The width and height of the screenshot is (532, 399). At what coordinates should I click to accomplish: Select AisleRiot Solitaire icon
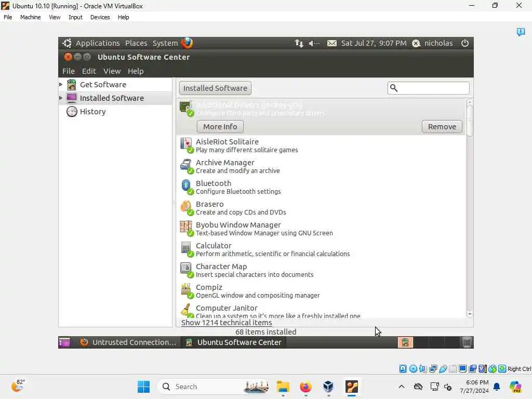[186, 145]
